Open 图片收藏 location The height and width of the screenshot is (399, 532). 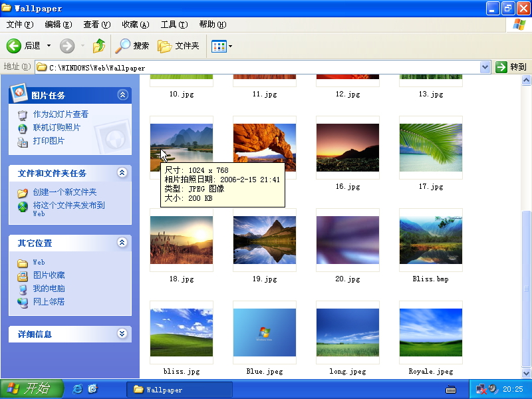[49, 275]
